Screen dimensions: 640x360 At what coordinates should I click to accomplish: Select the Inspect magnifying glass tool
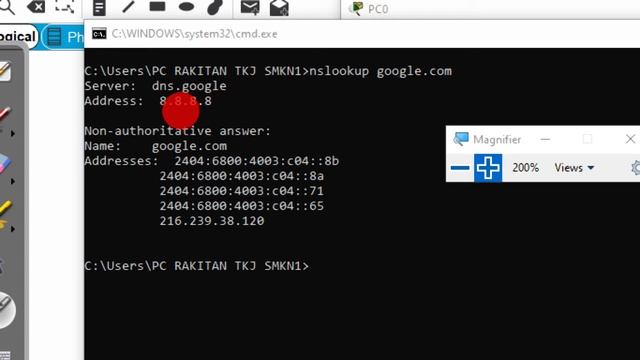click(7, 7)
